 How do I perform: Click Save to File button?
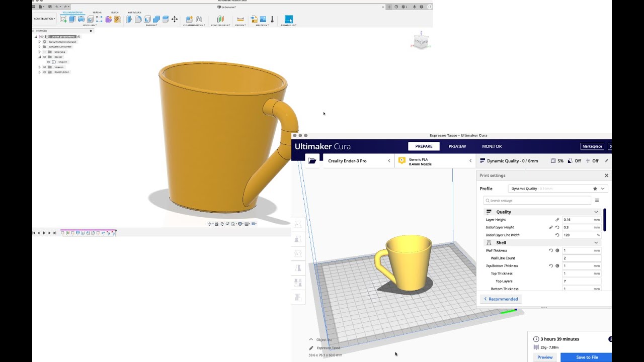click(587, 357)
